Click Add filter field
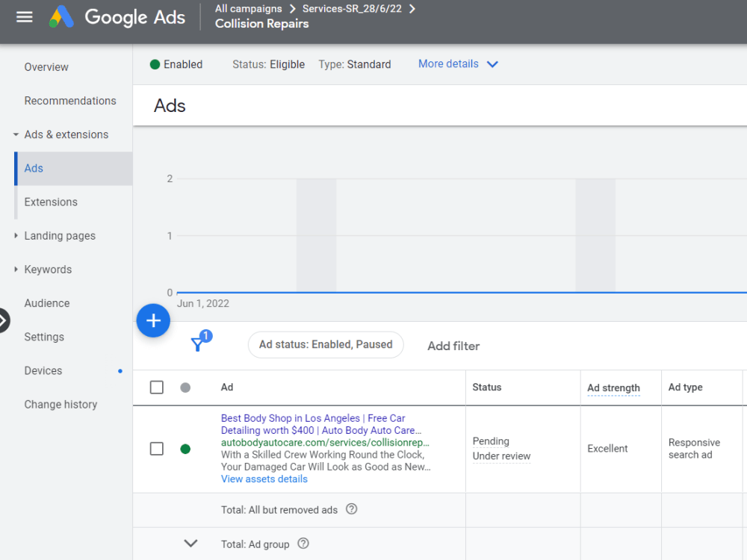This screenshot has width=747, height=560. pyautogui.click(x=453, y=346)
